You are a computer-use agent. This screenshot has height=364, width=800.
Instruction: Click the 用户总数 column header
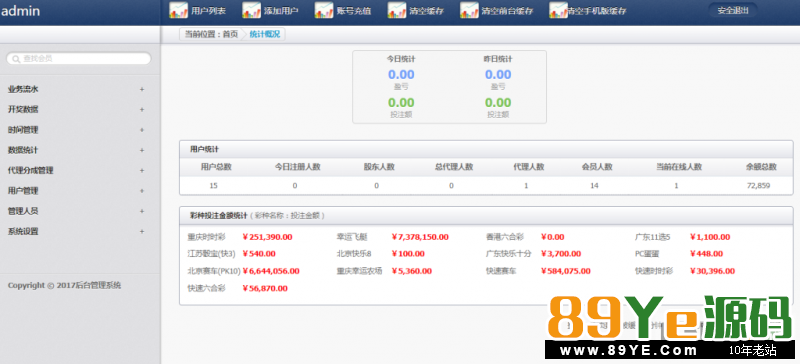click(x=216, y=167)
